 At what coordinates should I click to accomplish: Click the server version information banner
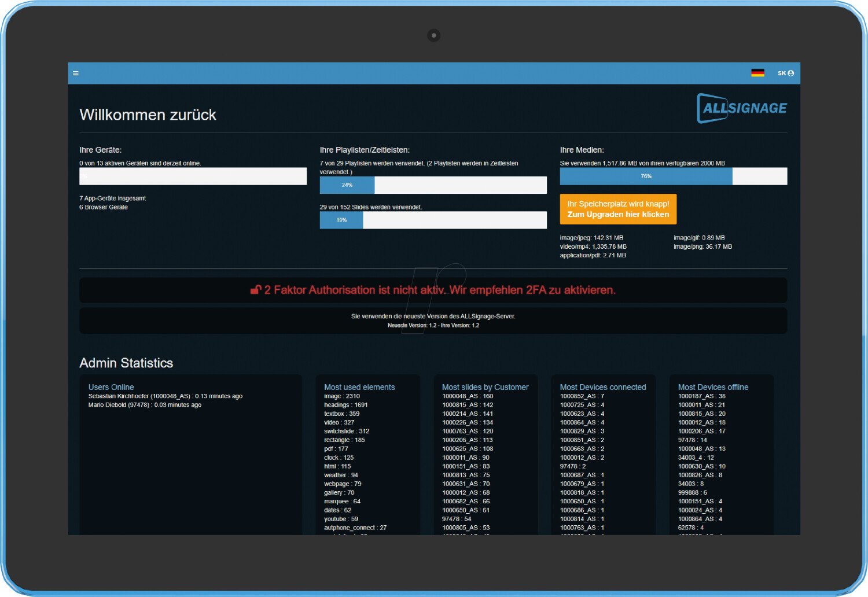click(x=433, y=320)
